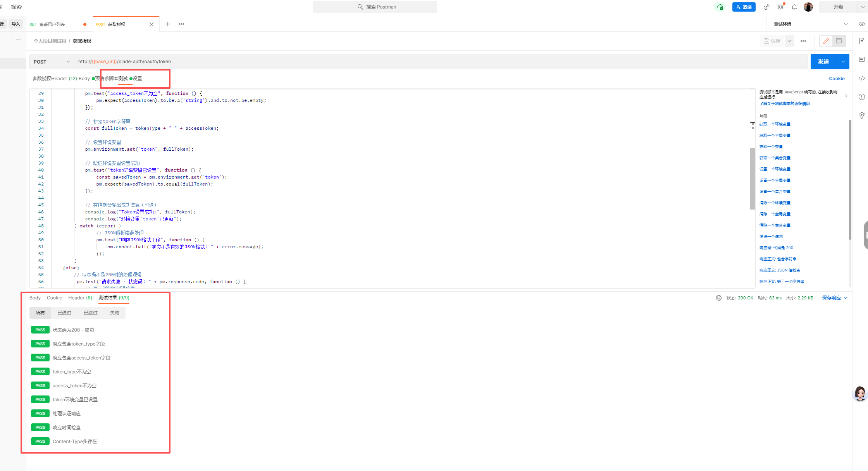The height and width of the screenshot is (471, 868).
Task: Open the code snippet icon in right sidebar
Action: click(x=861, y=78)
